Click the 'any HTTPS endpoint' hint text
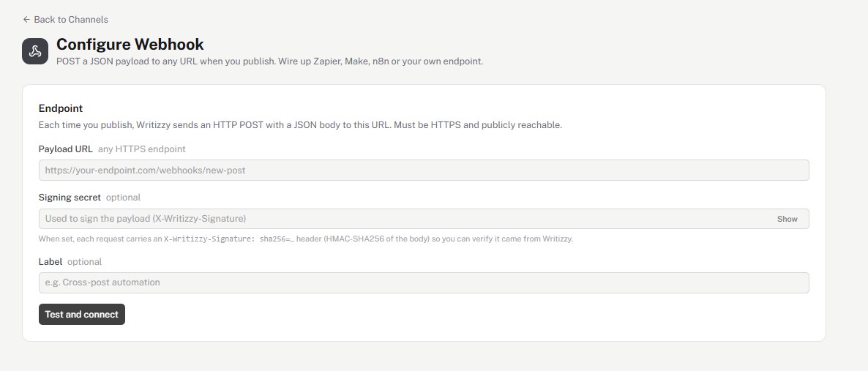Image resolution: width=868 pixels, height=371 pixels. (142, 149)
